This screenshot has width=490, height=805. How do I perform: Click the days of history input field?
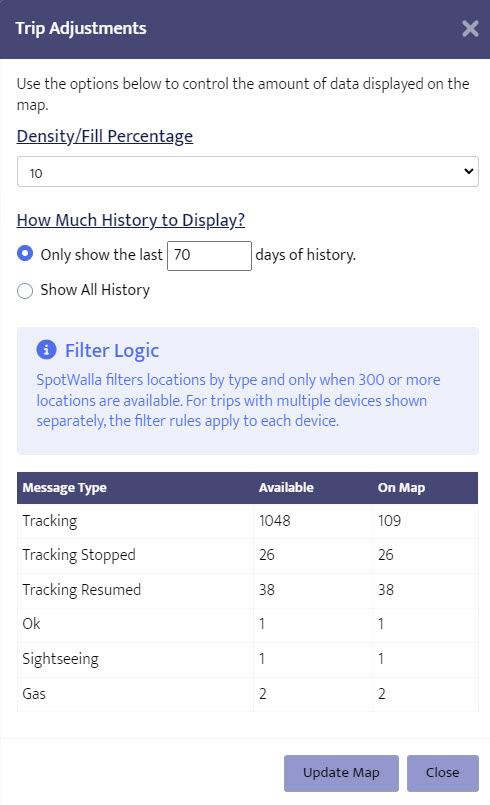210,256
